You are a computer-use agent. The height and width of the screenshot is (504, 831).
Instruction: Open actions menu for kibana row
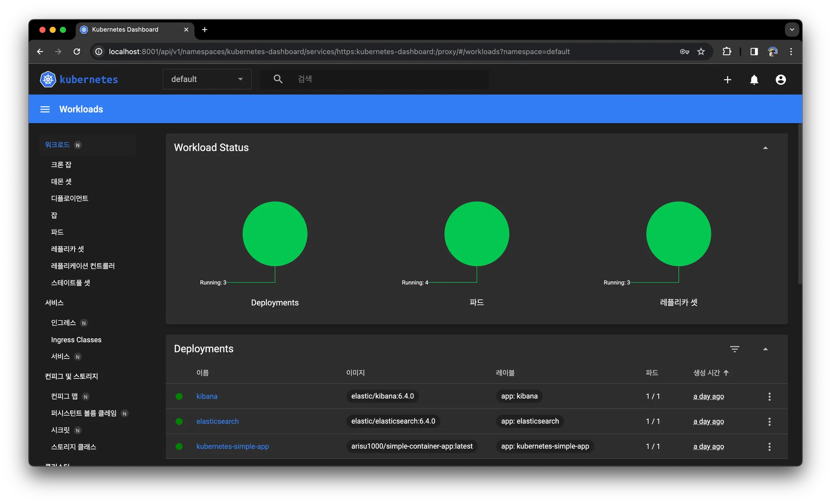tap(769, 397)
